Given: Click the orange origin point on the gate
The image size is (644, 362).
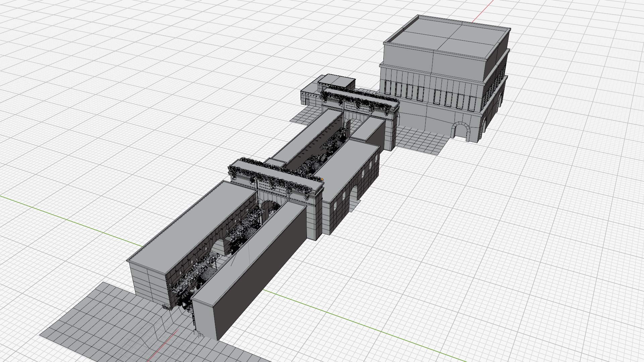Looking at the screenshot, I should [x=322, y=180].
